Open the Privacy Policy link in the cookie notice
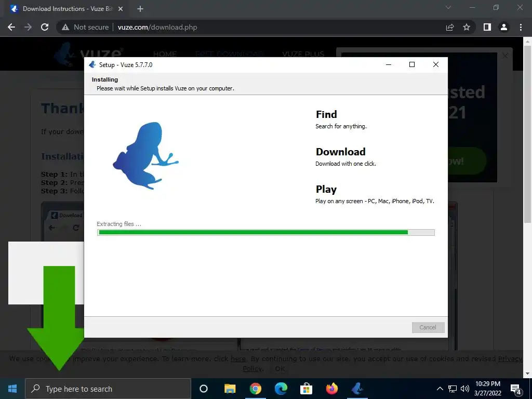532x399 pixels. click(510, 358)
